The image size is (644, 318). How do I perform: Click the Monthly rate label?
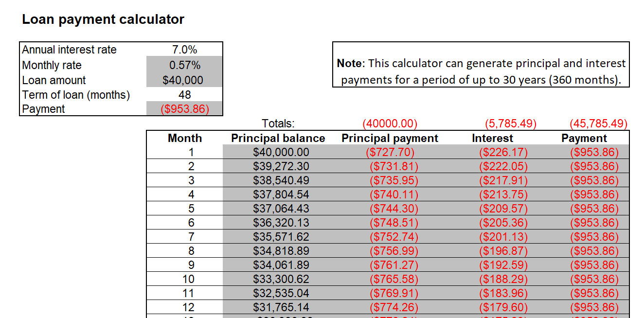(52, 65)
